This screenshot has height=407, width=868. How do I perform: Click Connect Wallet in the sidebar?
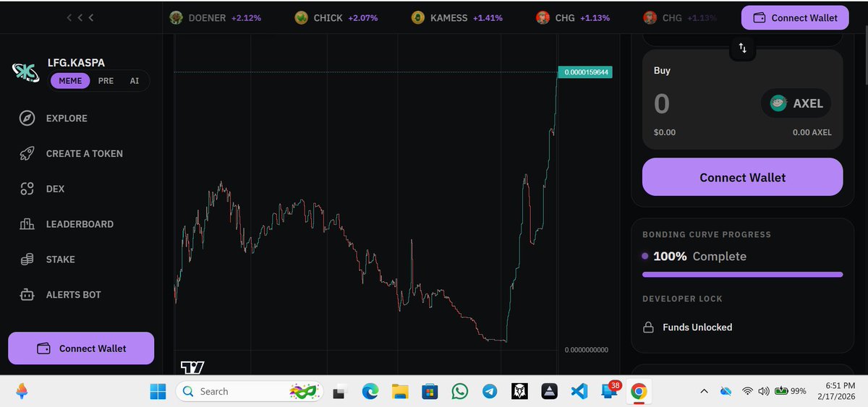(81, 348)
